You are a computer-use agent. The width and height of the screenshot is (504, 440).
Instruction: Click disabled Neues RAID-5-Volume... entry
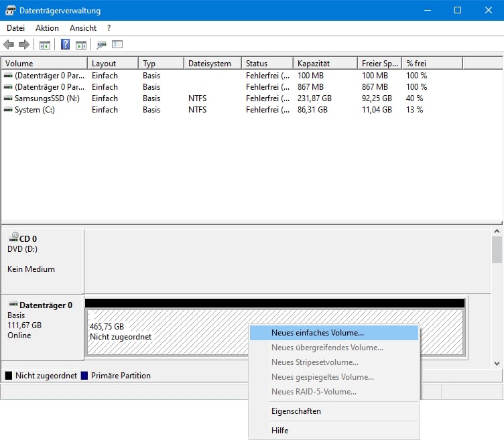click(x=334, y=392)
